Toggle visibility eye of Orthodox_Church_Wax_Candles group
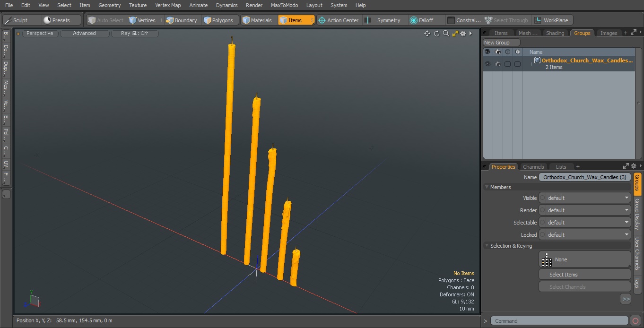The image size is (644, 328). coord(487,64)
